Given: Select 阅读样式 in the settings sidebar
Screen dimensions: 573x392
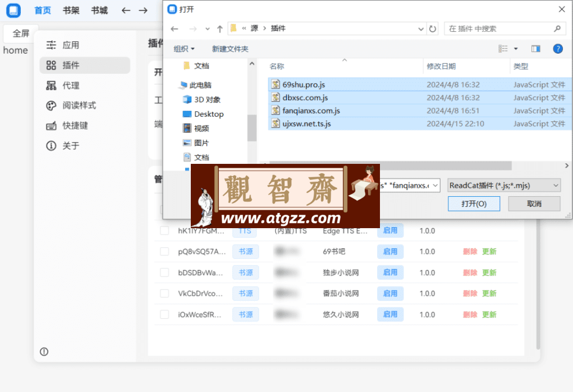Looking at the screenshot, I should coord(85,106).
